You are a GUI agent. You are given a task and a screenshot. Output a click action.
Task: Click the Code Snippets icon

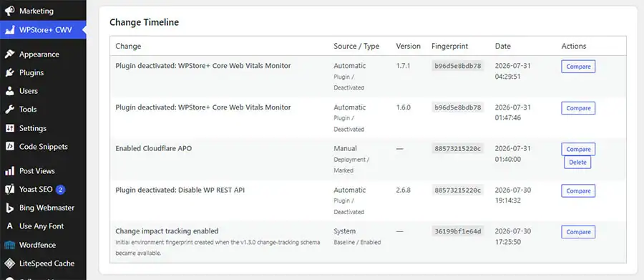pos(10,146)
